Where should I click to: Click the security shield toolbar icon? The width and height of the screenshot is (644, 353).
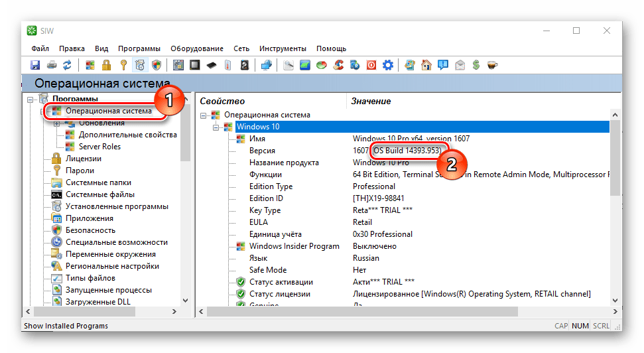pyautogui.click(x=157, y=65)
